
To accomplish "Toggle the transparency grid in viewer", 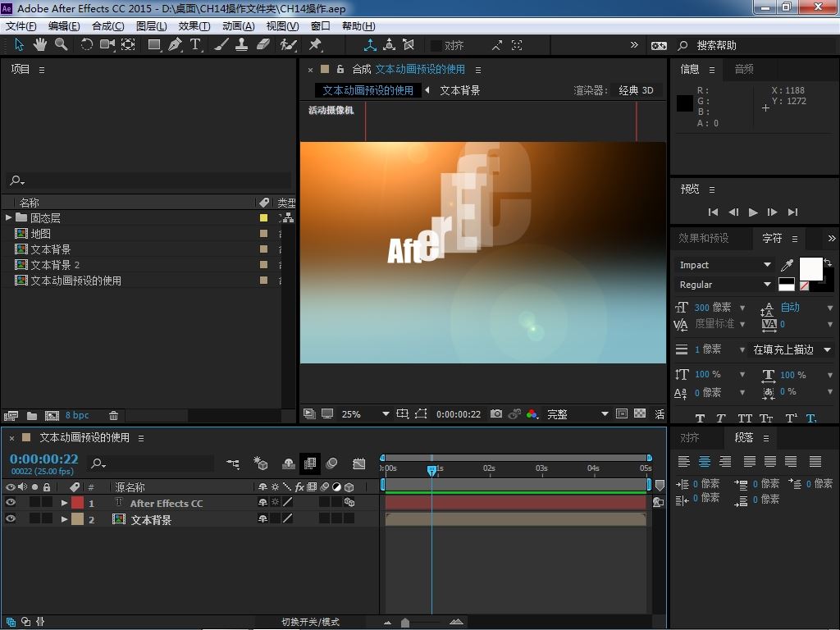I will [640, 413].
